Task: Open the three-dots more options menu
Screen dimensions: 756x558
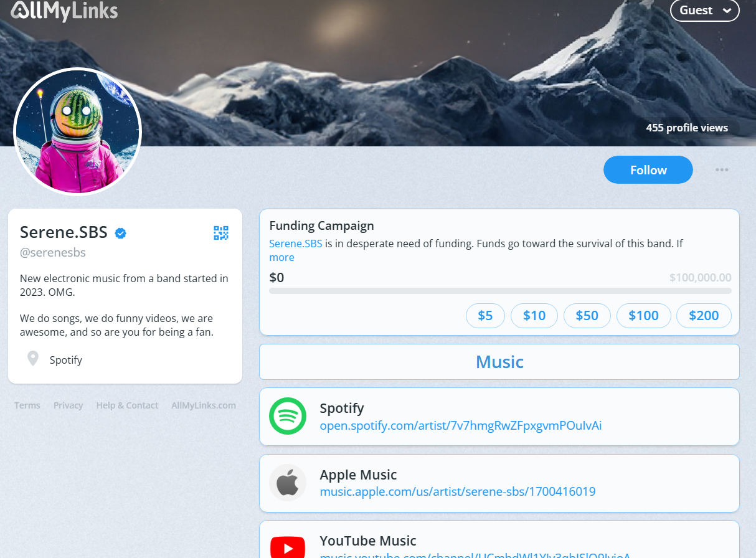Action: click(x=722, y=170)
